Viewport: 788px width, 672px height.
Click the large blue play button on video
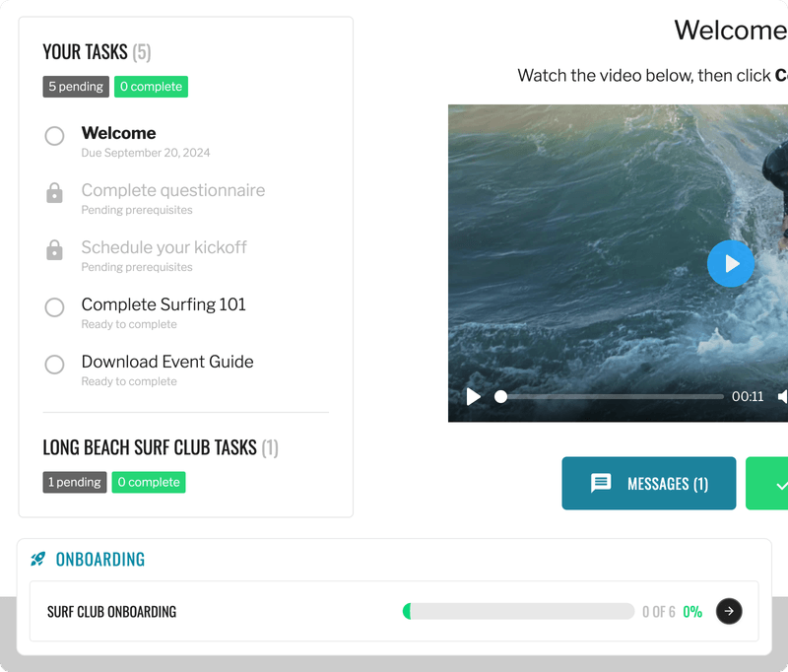point(730,263)
